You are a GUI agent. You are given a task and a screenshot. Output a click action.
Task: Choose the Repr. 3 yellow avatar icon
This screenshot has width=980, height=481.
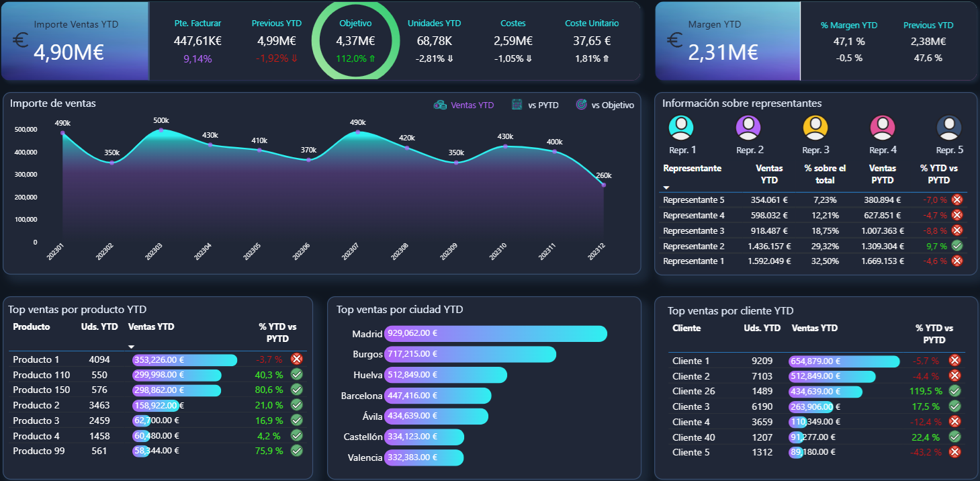click(815, 128)
